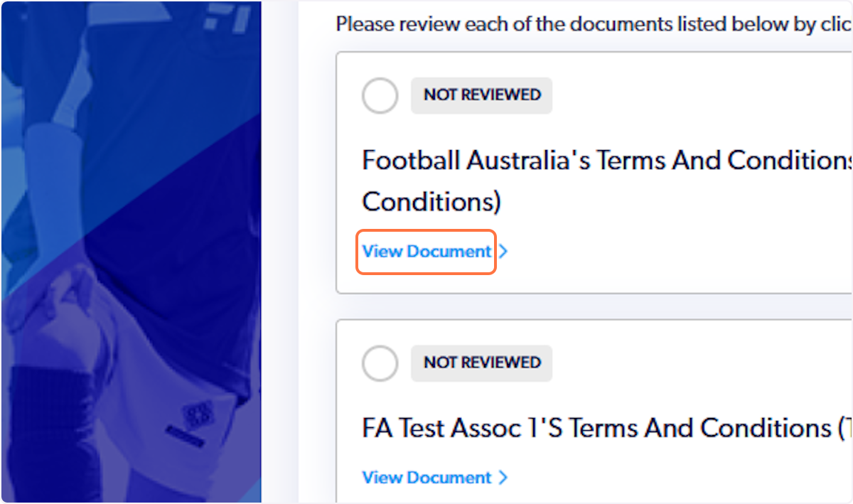Click the NOT REVIEWED badge on the second document
This screenshot has width=853, height=504.
tap(481, 363)
